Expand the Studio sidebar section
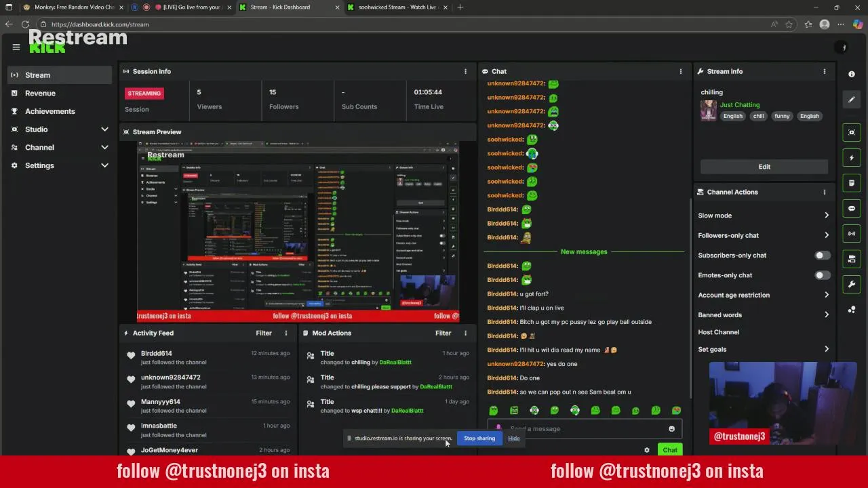868x488 pixels. pyautogui.click(x=104, y=129)
